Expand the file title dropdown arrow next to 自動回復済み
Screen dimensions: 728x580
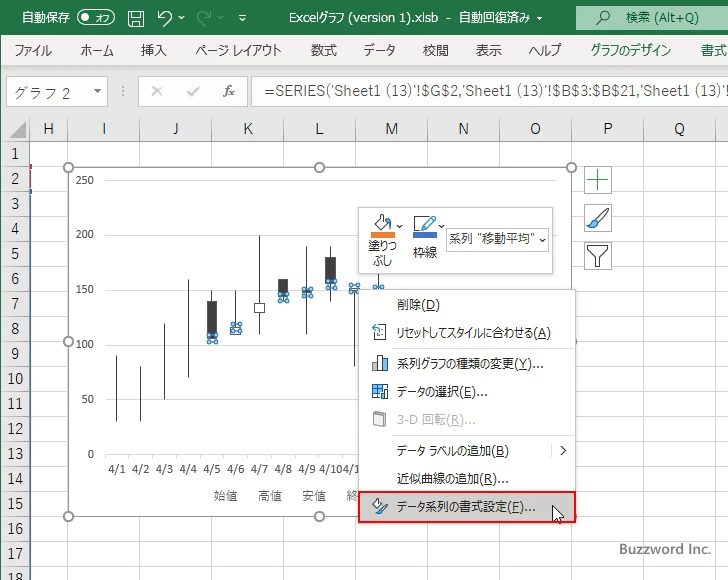[540, 18]
